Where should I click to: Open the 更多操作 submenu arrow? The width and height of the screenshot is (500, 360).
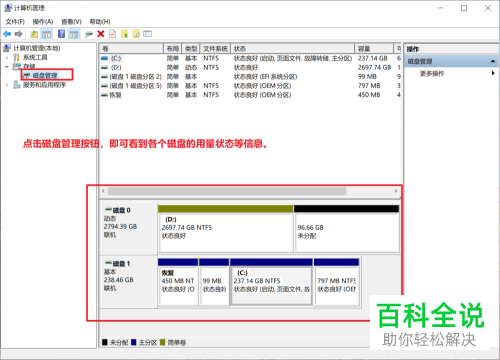493,73
